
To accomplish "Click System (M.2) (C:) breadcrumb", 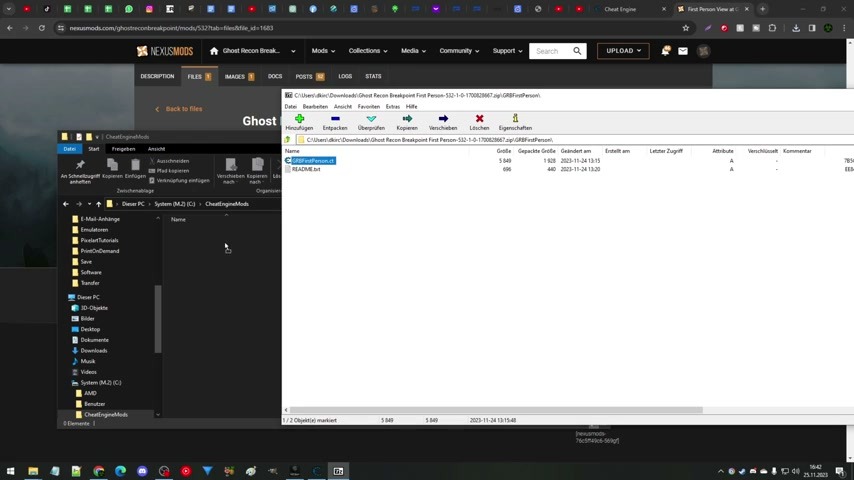I will 174,204.
